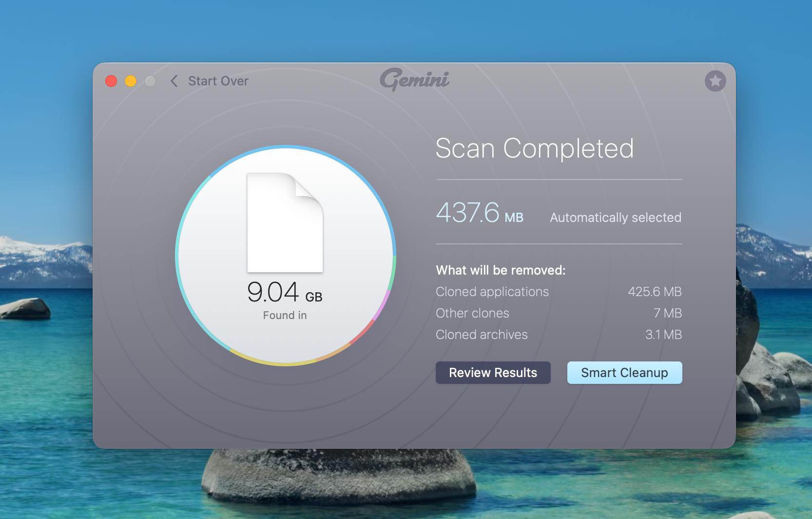Image resolution: width=812 pixels, height=519 pixels.
Task: Click the 425.6 MB size value
Action: pyautogui.click(x=655, y=292)
